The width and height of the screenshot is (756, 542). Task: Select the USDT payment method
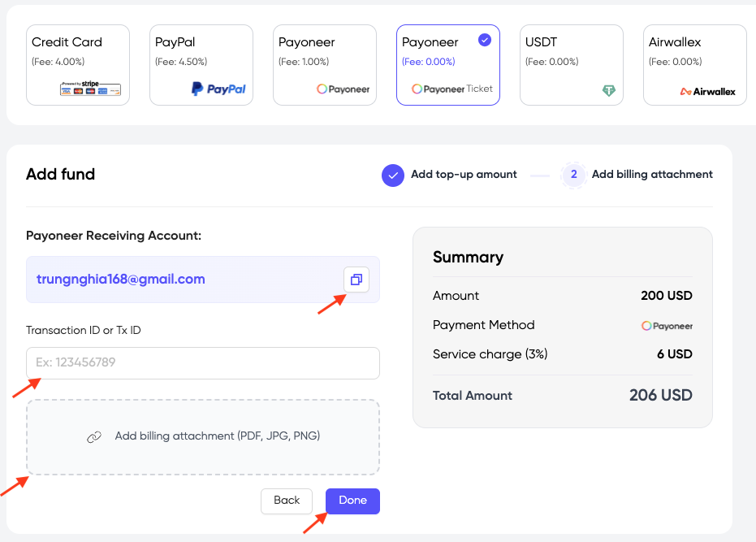[x=572, y=65]
